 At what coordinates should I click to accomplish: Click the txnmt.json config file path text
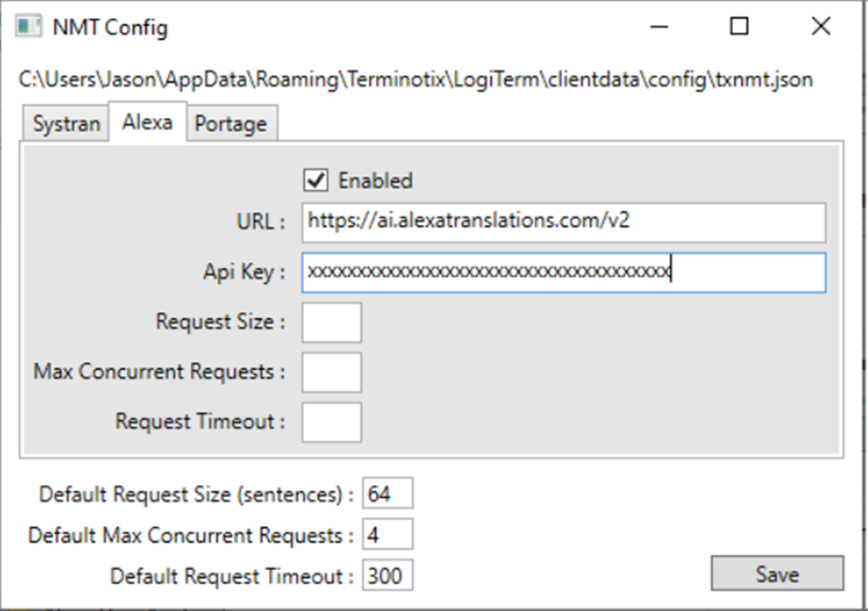point(413,80)
